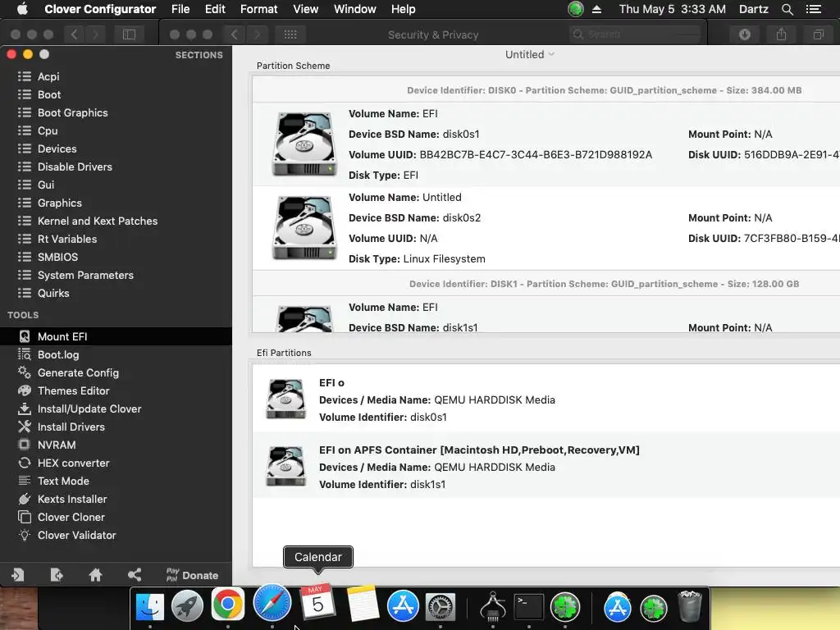
Task: Click the home icon in sidebar footer
Action: pos(95,575)
